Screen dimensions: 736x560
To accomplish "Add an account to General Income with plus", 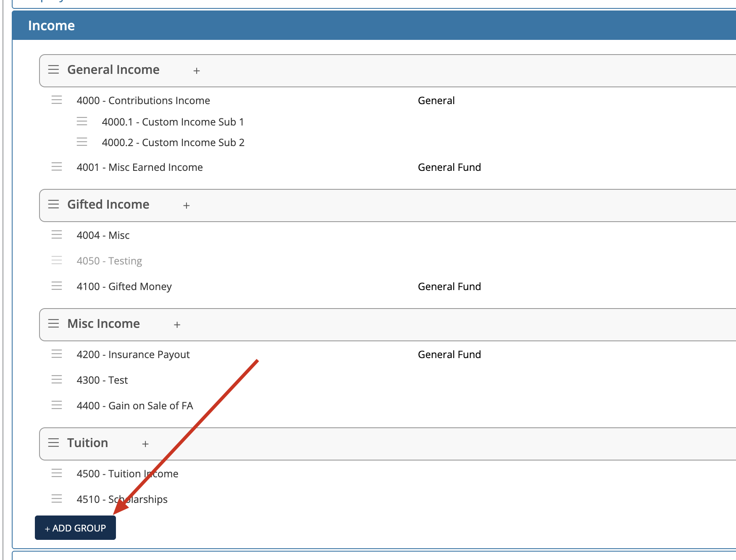I will coord(197,71).
